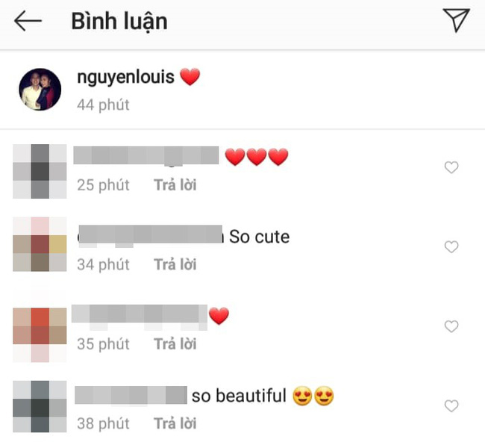Open avatar of the 35 phút commenter
The image size is (485, 448).
coord(40,335)
